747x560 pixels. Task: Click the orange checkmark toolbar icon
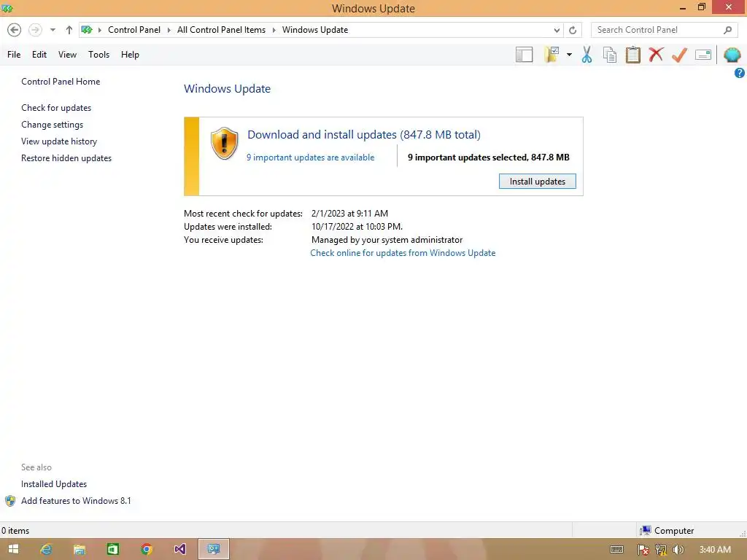point(679,55)
